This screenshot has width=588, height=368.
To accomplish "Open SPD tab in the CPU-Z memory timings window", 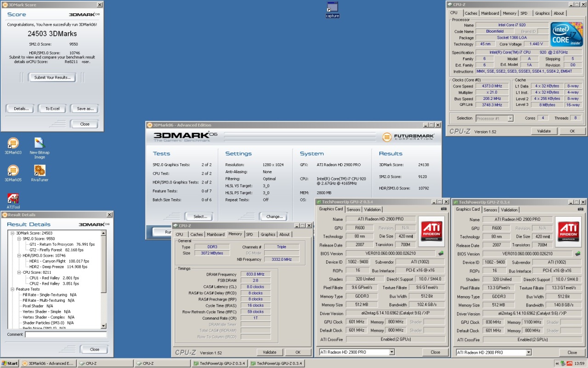I will click(x=249, y=234).
